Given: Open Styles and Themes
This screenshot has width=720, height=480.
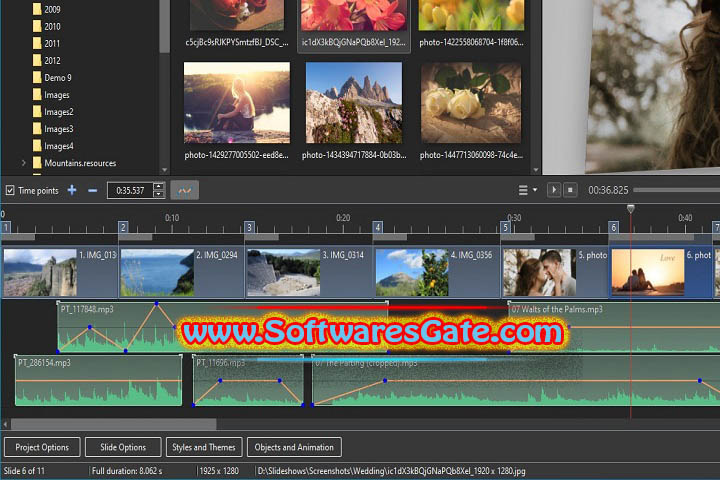Looking at the screenshot, I should pyautogui.click(x=204, y=447).
